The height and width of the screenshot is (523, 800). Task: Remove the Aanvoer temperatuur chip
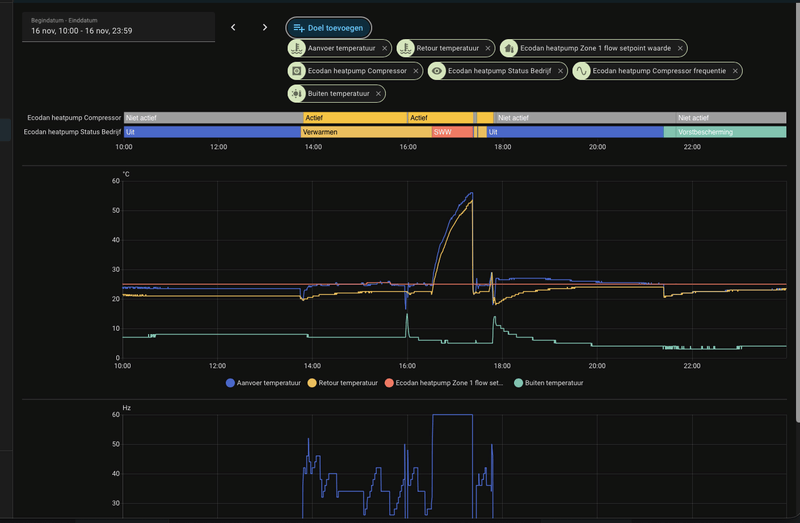(384, 48)
